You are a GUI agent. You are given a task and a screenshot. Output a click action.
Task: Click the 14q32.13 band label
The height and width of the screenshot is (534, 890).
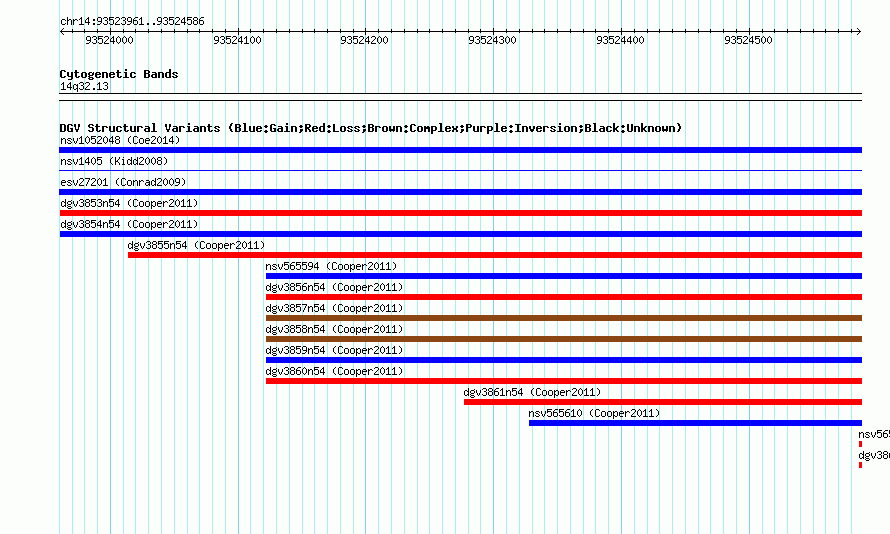point(84,86)
